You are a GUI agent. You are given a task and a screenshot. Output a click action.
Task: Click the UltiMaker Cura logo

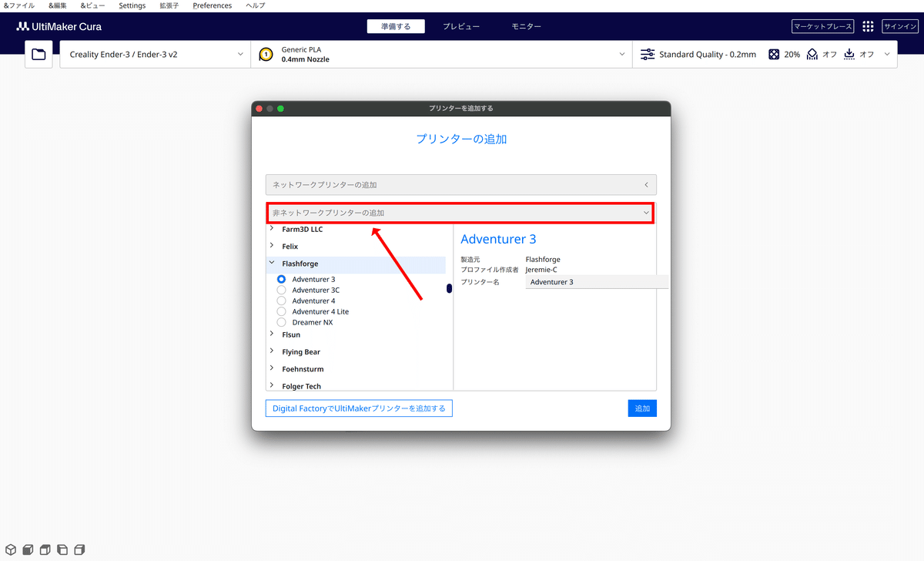click(59, 26)
